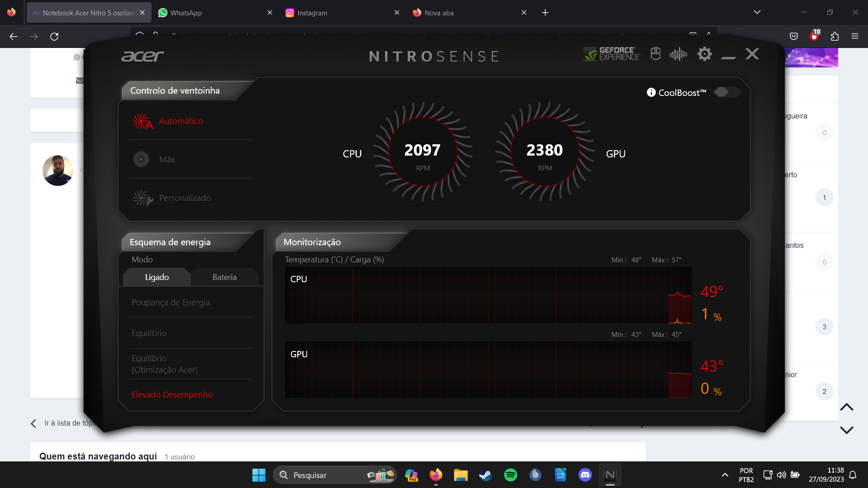Open File Explorer from the taskbar
868x488 pixels.
tap(460, 475)
